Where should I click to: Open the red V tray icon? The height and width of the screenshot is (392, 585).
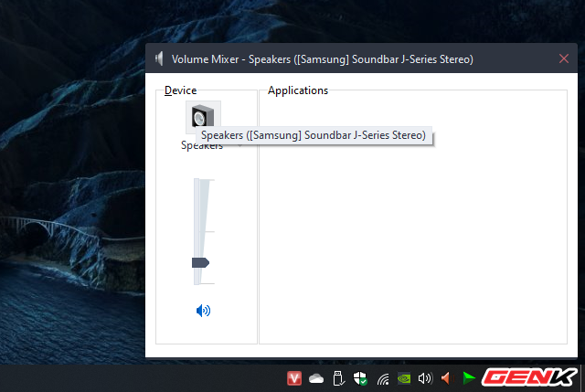click(x=294, y=378)
